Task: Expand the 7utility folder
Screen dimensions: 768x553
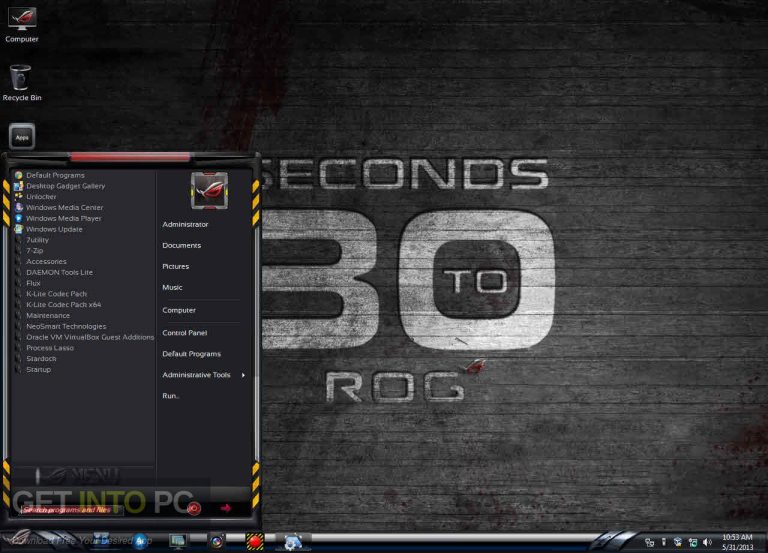Action: pos(32,240)
